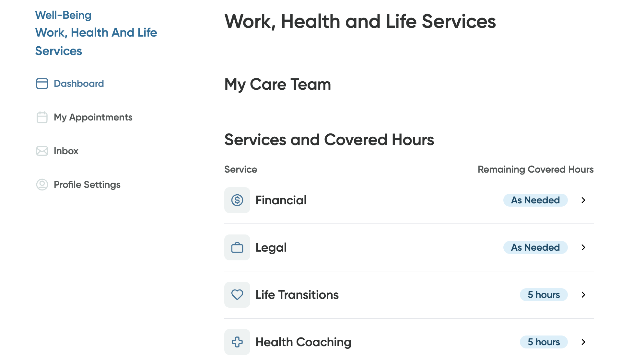Click the envelope icon beside Inbox
The image size is (621, 364).
point(42,151)
